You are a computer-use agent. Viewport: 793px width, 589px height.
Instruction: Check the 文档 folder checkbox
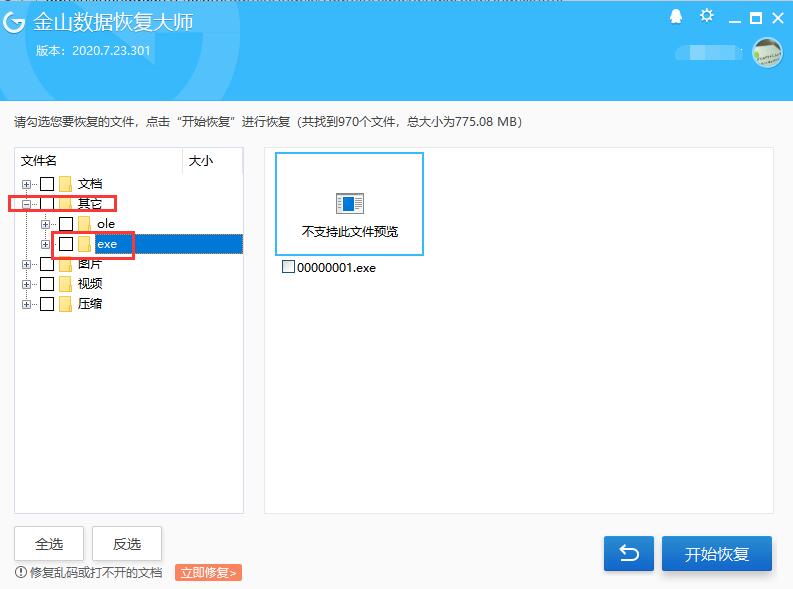(47, 184)
